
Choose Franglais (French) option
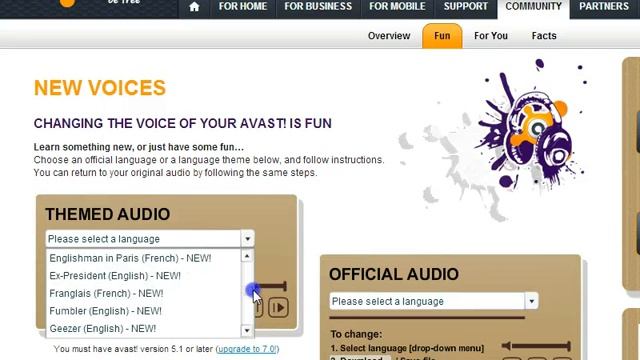pos(144,293)
